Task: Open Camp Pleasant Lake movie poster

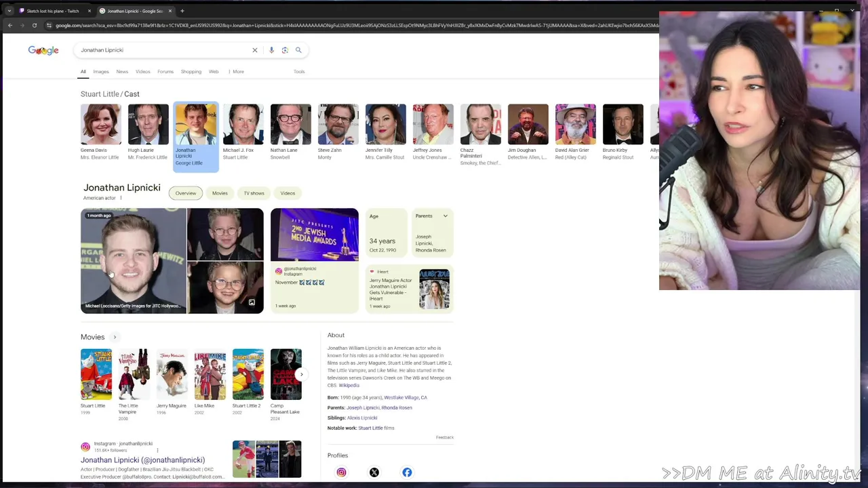Action: 286,374
